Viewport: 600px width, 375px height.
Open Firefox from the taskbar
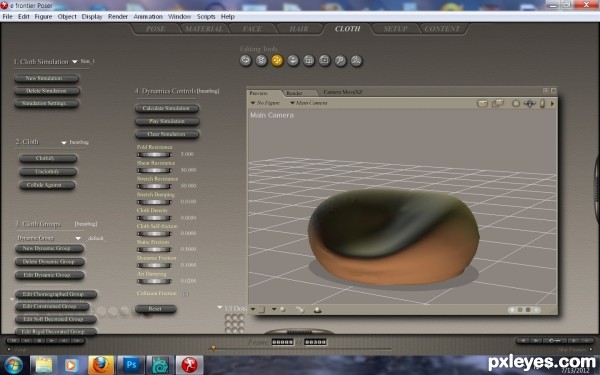pos(101,365)
